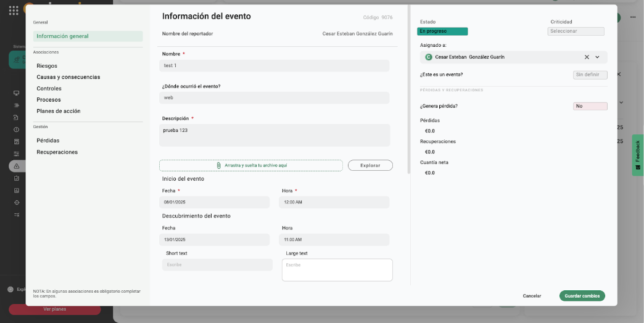
Task: Click the Explorar file button
Action: (370, 165)
